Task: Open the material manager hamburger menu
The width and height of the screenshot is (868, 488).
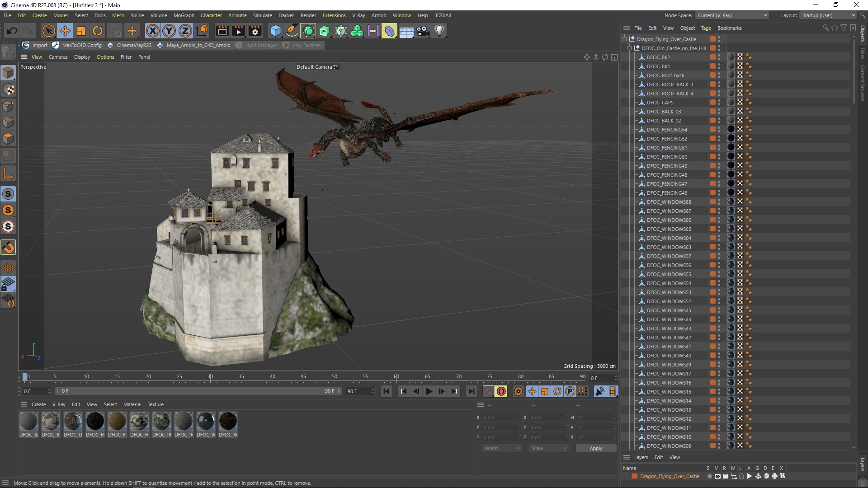Action: pos(24,404)
